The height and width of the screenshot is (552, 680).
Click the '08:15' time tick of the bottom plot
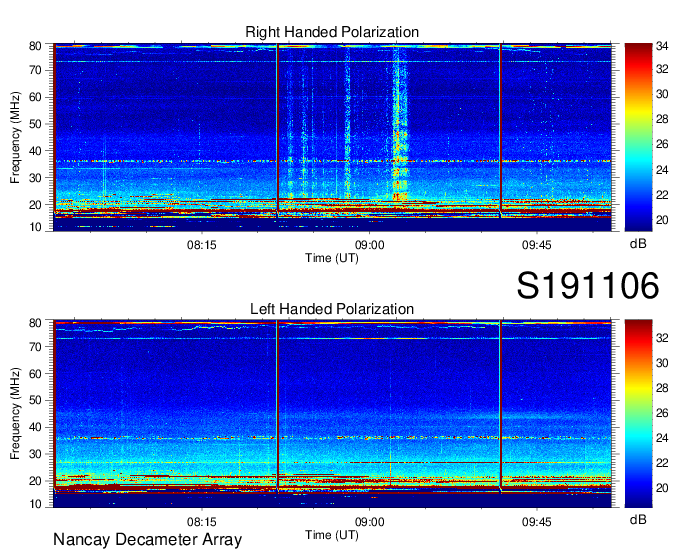202,522
